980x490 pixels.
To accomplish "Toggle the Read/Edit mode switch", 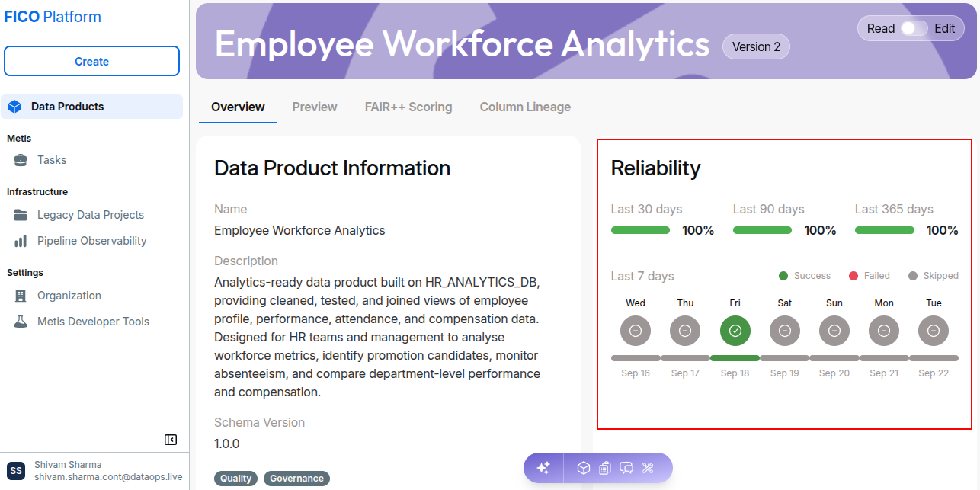I will click(x=914, y=28).
